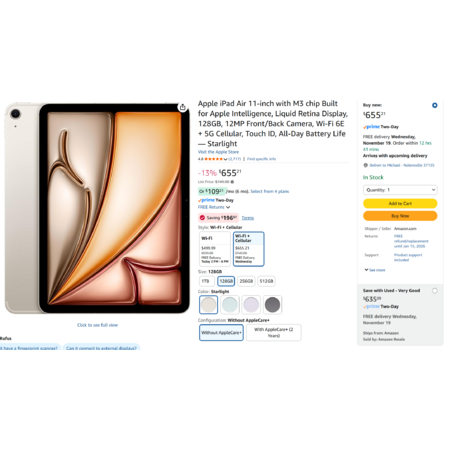Viewport: 450px width, 450px height.
Task: Expand See more seller details
Action: [375, 270]
